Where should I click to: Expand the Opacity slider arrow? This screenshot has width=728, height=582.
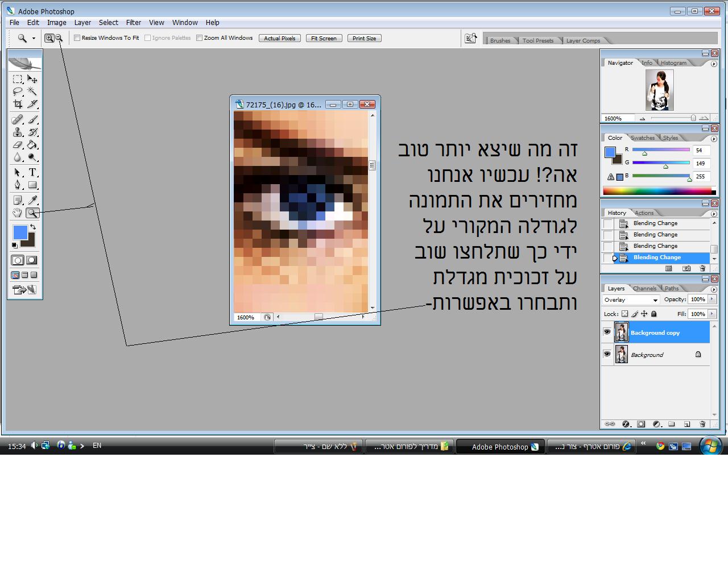click(712, 300)
